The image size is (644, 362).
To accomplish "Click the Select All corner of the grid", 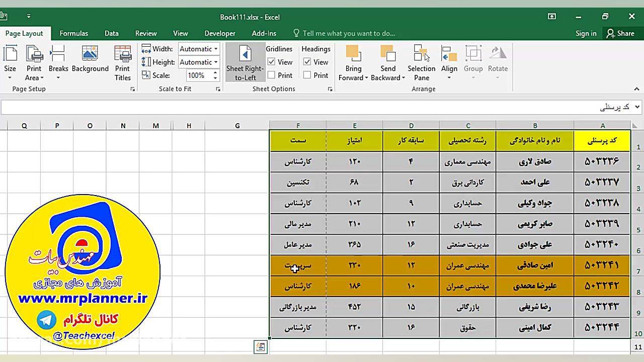I will [x=635, y=126].
